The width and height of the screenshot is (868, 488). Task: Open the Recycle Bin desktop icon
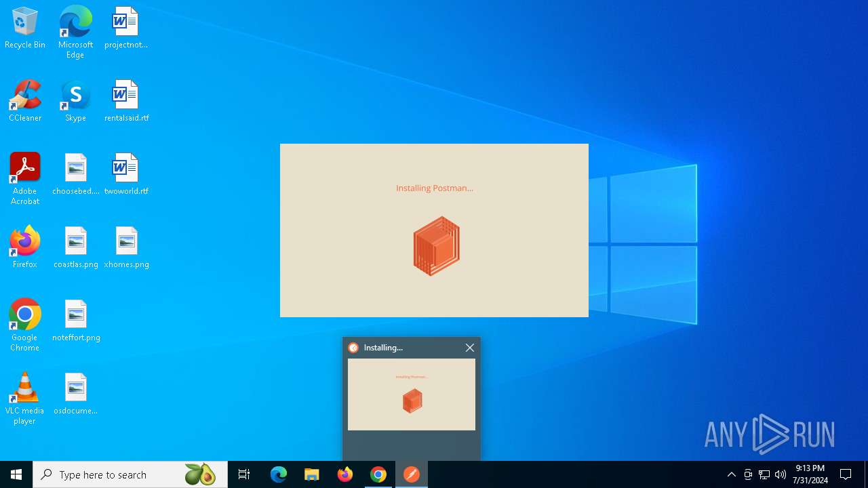click(25, 28)
